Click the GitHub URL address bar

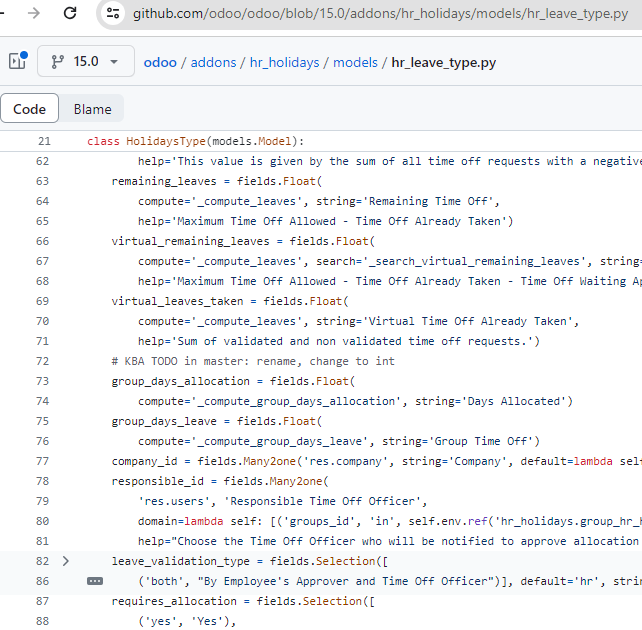tap(380, 14)
